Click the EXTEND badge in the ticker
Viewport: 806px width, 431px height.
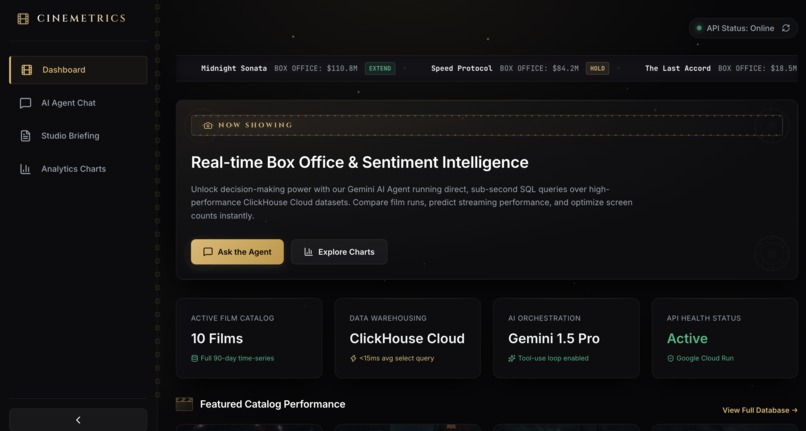[380, 68]
